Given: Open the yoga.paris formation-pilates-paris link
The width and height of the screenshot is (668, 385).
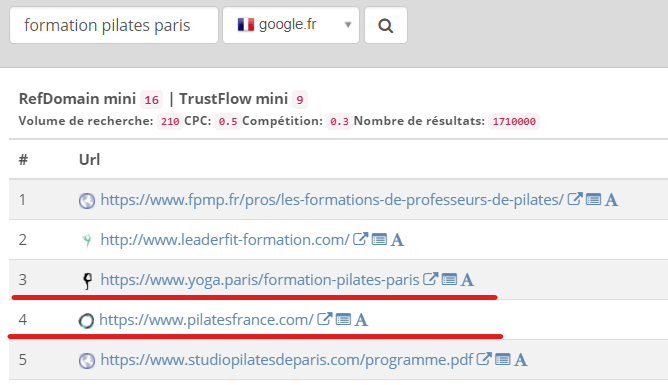Looking at the screenshot, I should [x=260, y=279].
